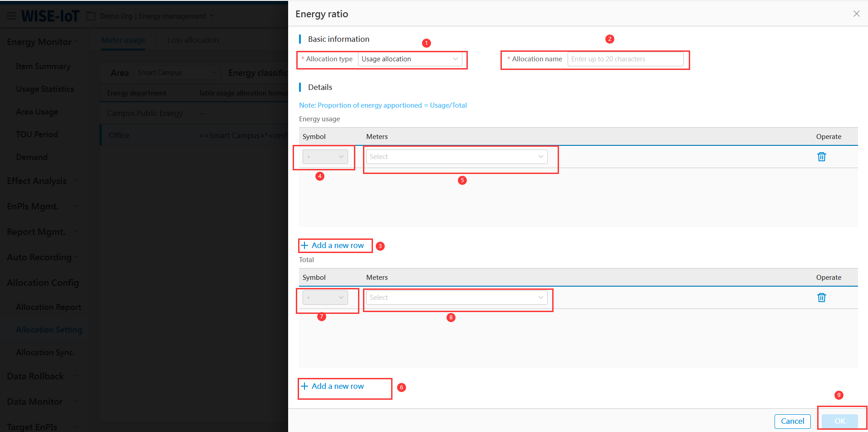The height and width of the screenshot is (432, 868).
Task: Click the hamburger menu icon
Action: [x=11, y=16]
